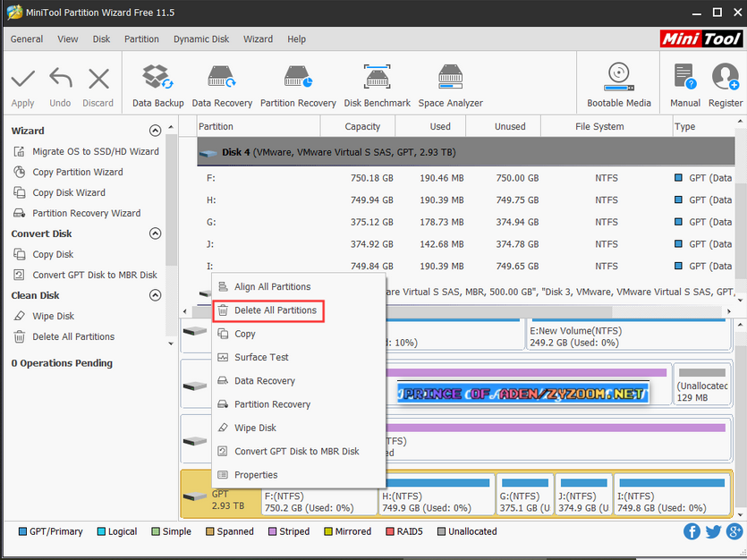Sort by Capacity column header
Screen dimensions: 747x560
[358, 126]
